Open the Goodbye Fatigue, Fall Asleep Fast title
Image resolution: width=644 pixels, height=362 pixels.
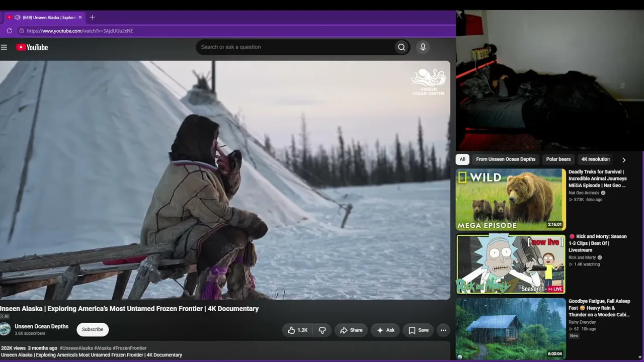[x=599, y=308]
